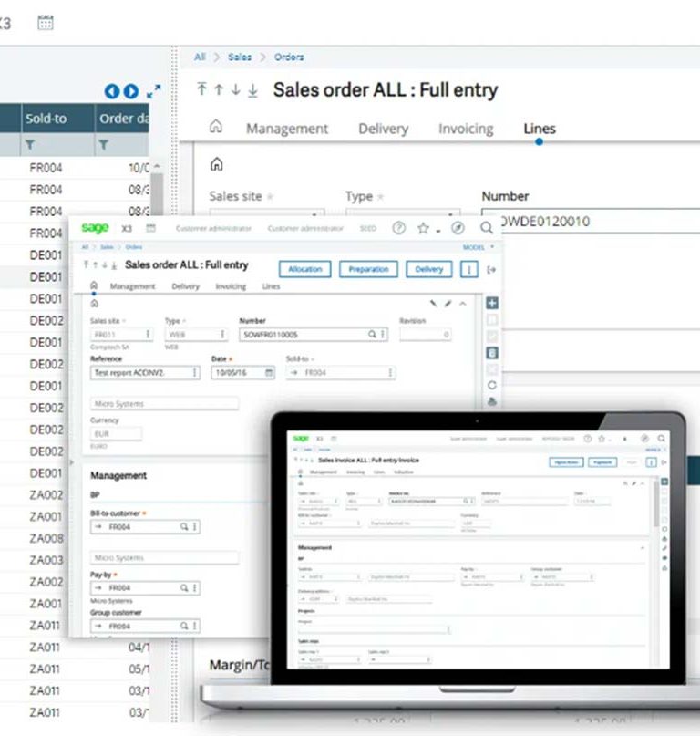This screenshot has height=736, width=700.
Task: Collapse the header section with the up chevron
Action: pos(463,304)
